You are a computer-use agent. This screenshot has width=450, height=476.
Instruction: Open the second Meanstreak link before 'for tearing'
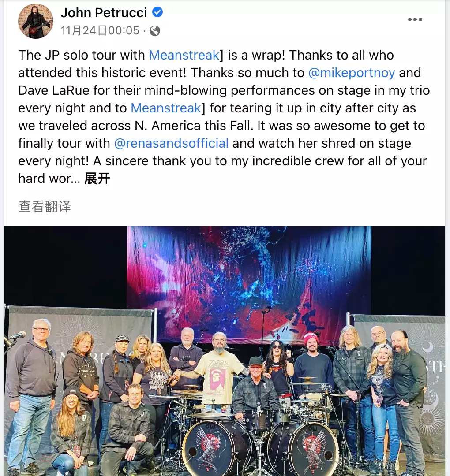click(166, 108)
